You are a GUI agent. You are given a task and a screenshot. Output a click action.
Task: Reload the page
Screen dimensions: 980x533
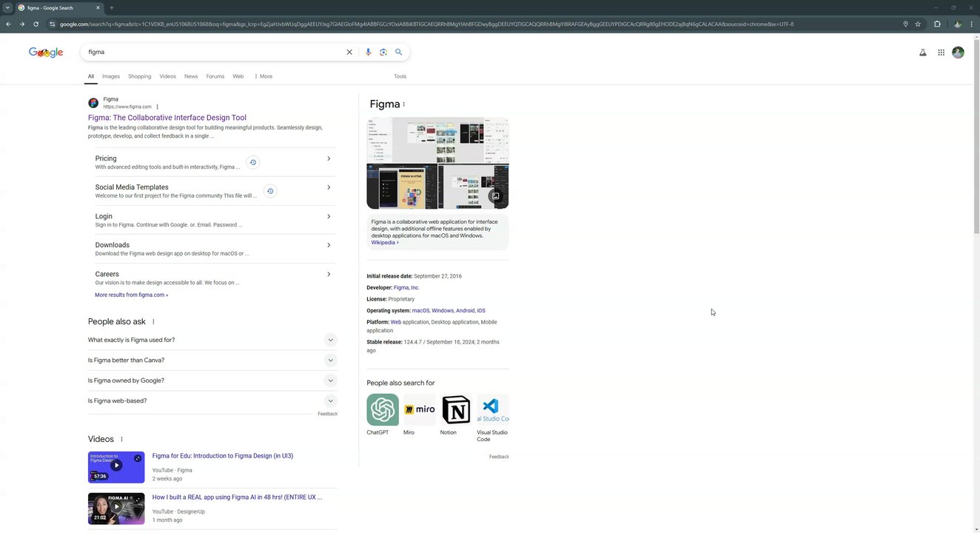pos(36,24)
